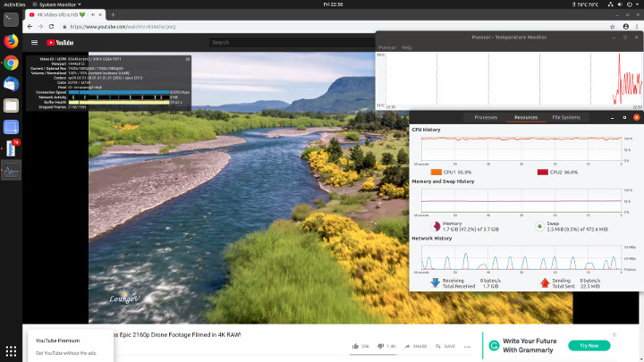644x362 pixels.
Task: Click the YouTube Premium promo card
Action: point(71,347)
